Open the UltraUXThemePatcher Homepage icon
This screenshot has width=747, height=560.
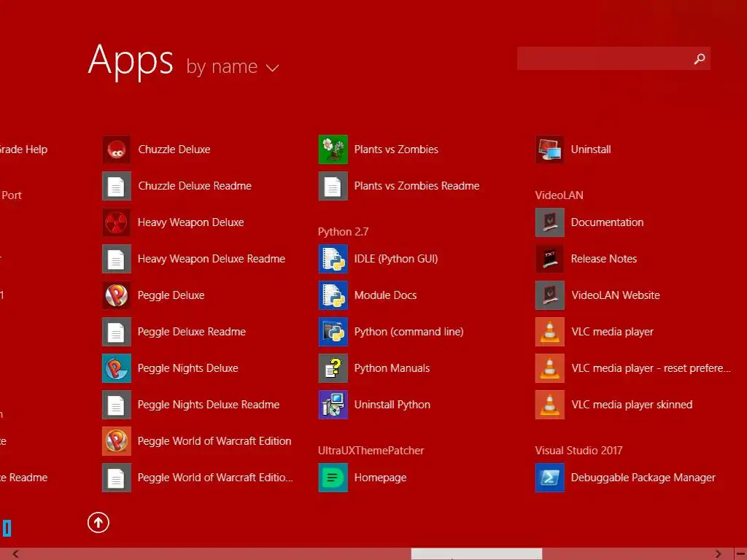pyautogui.click(x=333, y=478)
